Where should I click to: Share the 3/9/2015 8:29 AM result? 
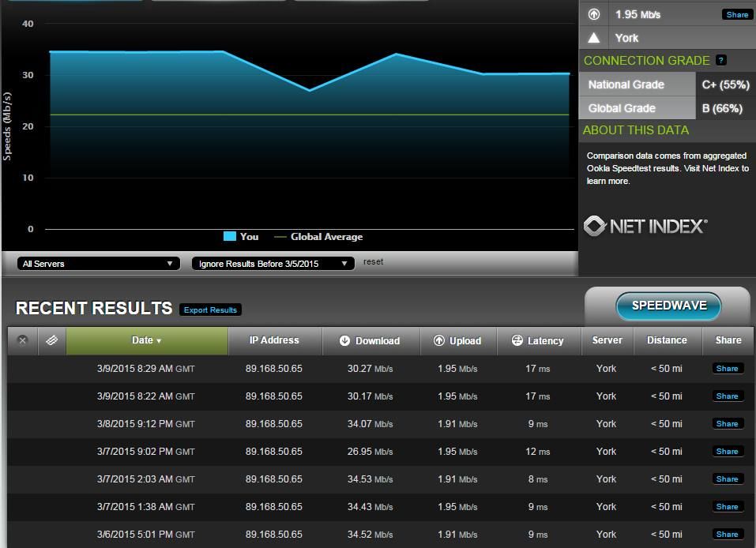pyautogui.click(x=727, y=369)
